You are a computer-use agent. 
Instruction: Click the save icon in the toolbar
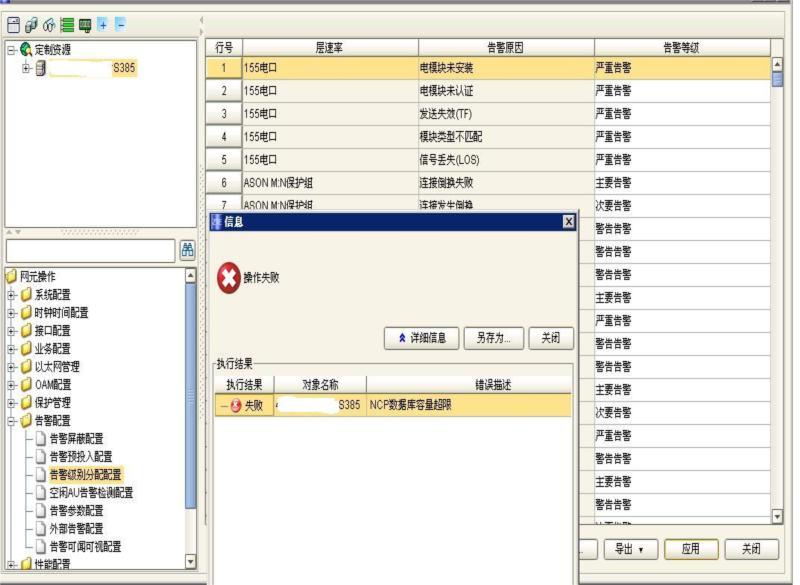[x=14, y=24]
